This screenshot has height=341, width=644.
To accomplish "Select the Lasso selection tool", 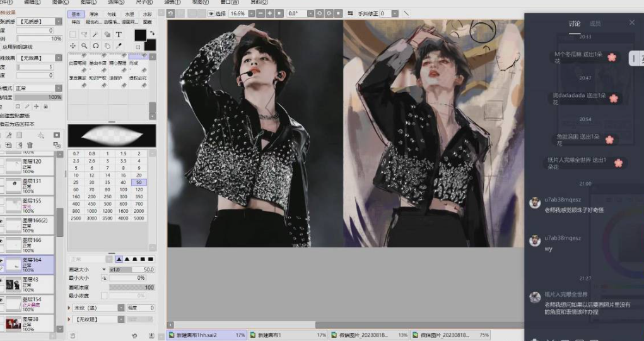I will point(84,35).
